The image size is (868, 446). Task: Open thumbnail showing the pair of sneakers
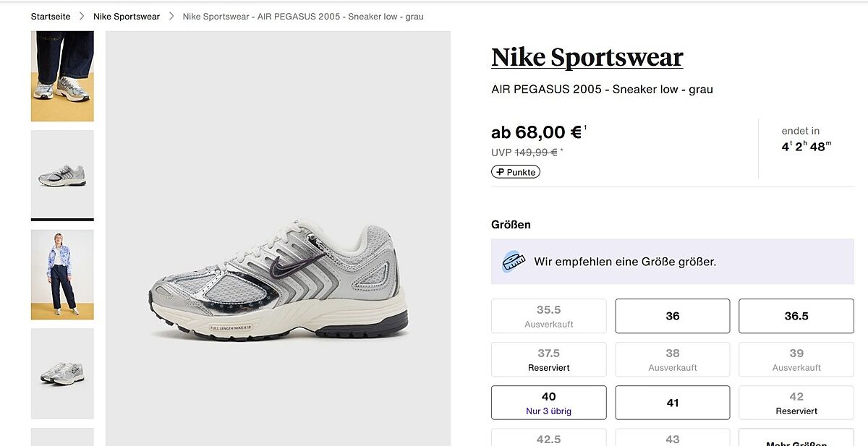tap(62, 373)
